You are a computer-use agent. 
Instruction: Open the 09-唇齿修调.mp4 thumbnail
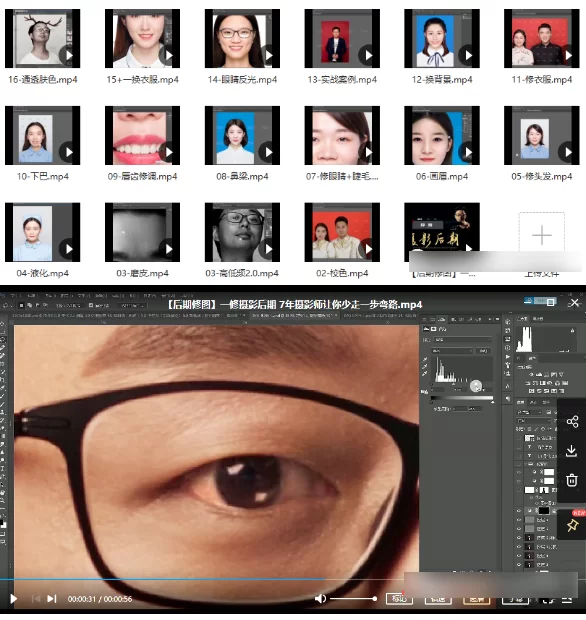tap(142, 135)
